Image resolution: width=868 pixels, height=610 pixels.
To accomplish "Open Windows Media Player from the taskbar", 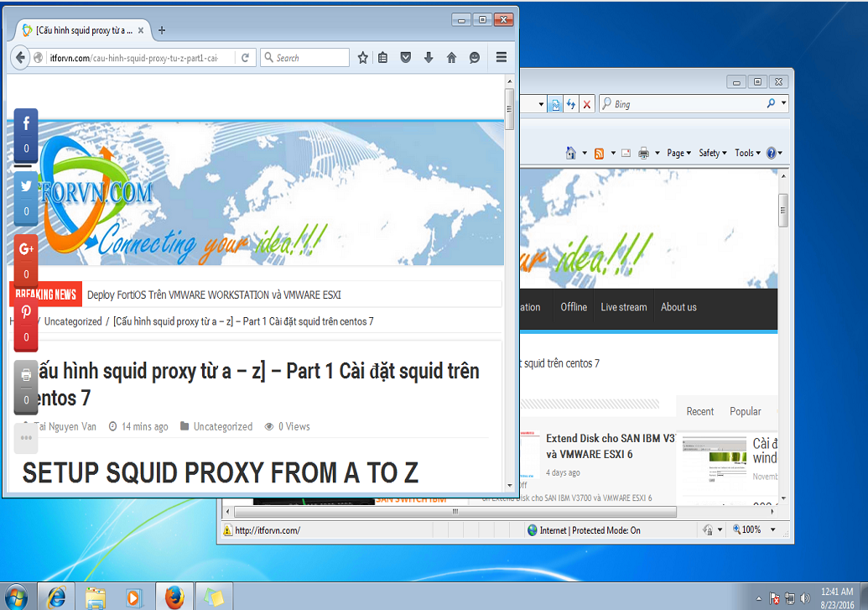I will [134, 597].
